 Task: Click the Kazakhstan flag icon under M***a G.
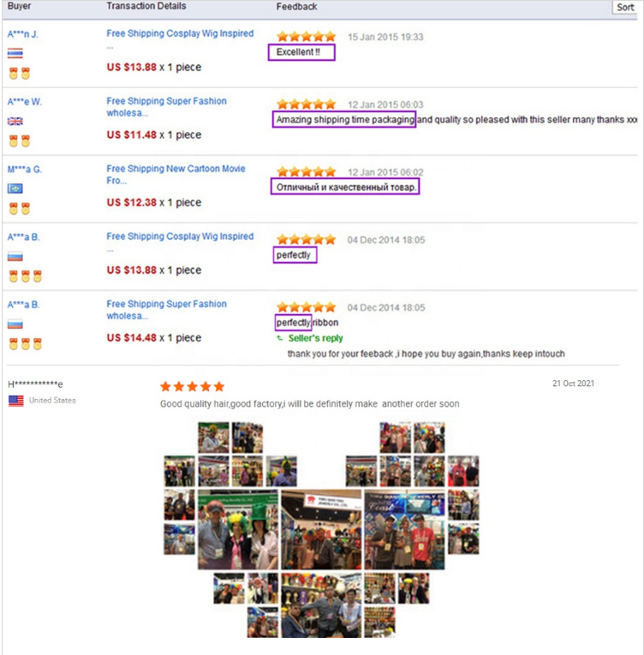[x=15, y=189]
